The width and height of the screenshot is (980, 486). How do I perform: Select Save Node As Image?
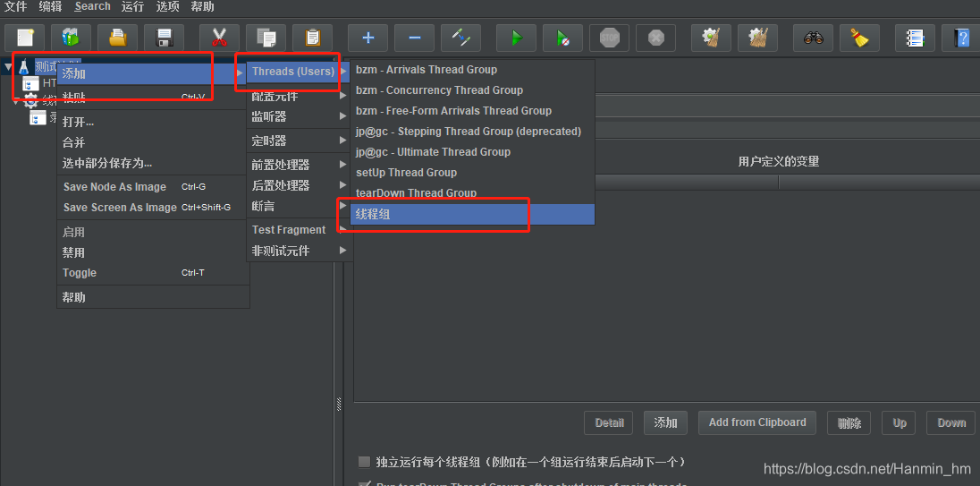pos(153,187)
